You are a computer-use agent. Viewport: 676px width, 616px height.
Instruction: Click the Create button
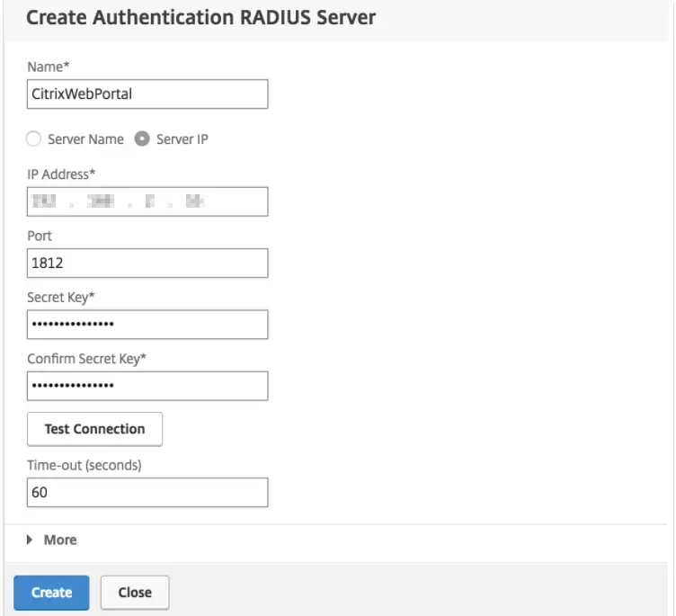pyautogui.click(x=51, y=593)
